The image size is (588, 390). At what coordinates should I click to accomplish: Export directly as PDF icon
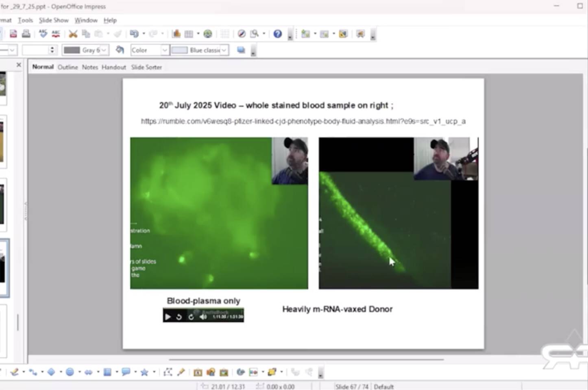(13, 34)
